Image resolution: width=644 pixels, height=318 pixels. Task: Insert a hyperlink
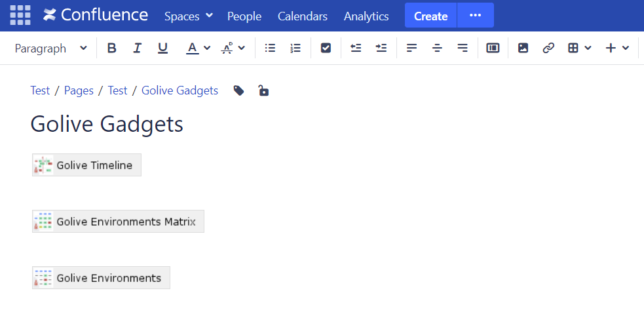tap(548, 48)
